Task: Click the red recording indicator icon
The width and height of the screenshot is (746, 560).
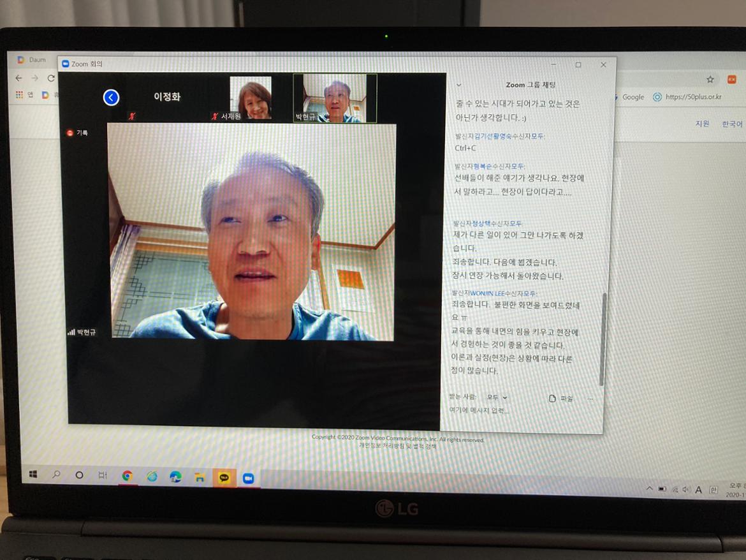Action: pos(70,133)
